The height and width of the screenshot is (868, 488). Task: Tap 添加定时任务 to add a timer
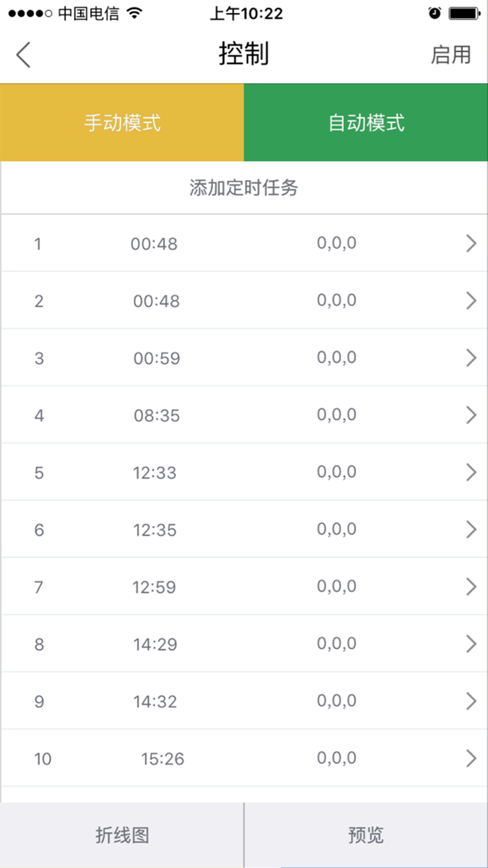[244, 188]
